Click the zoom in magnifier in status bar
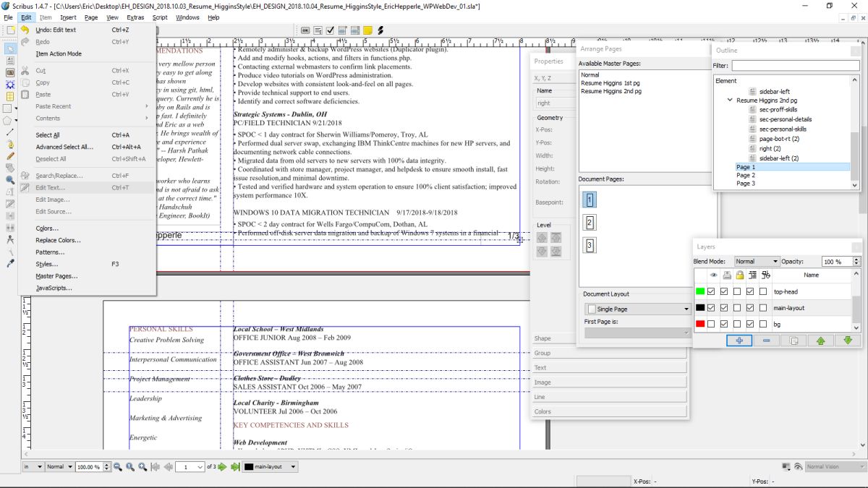The image size is (868, 488). tap(143, 467)
